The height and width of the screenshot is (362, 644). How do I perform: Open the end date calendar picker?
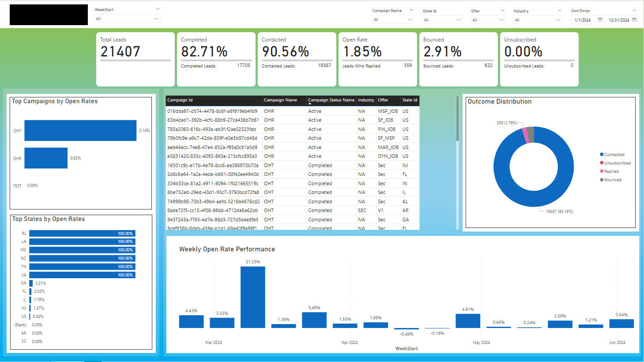[635, 20]
